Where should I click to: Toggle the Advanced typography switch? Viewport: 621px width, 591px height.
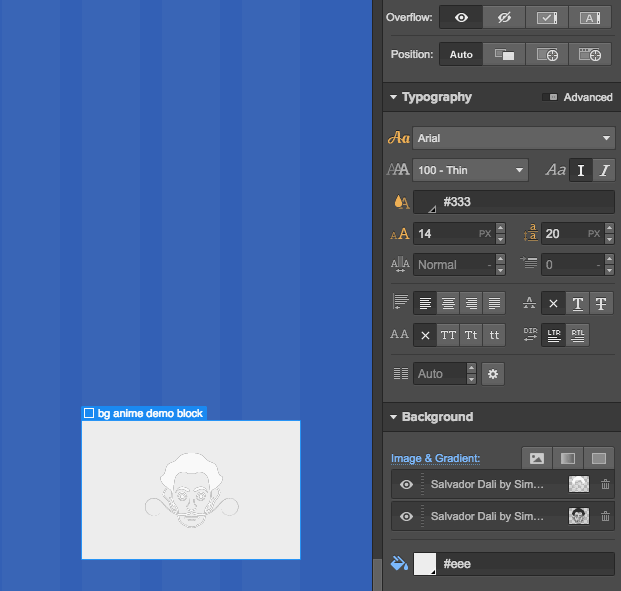pyautogui.click(x=550, y=97)
